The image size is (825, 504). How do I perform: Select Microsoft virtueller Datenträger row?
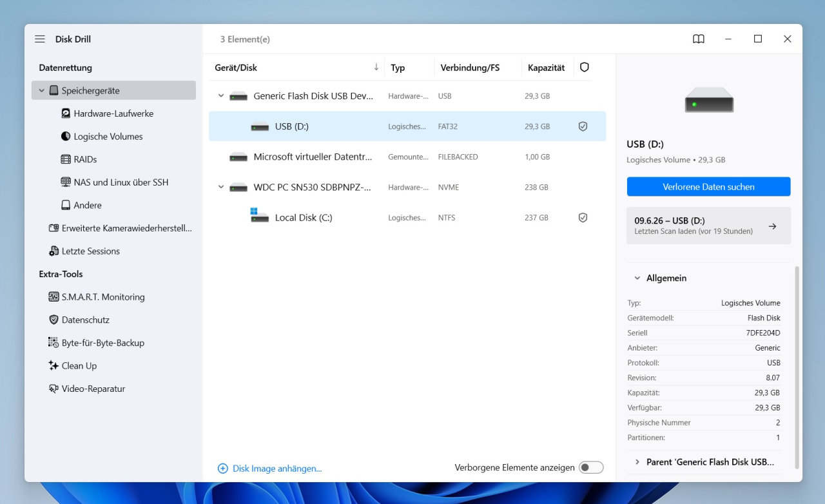coord(407,157)
